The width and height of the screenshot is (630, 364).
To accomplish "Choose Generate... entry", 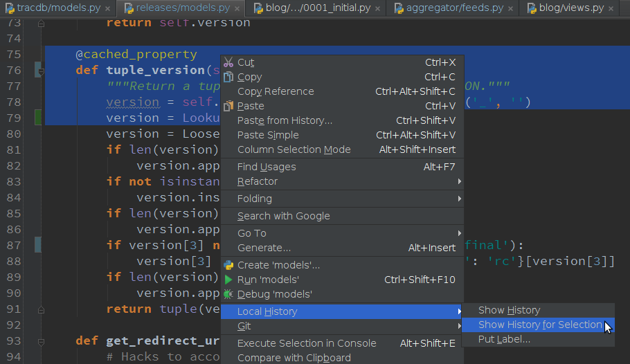I will (x=342, y=248).
